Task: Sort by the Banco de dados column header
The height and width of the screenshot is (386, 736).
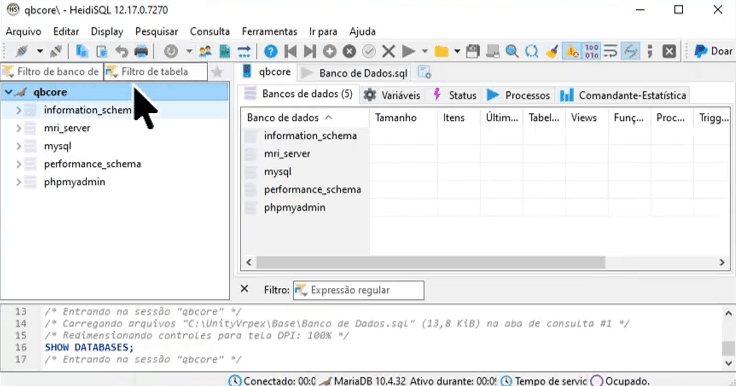Action: coord(305,117)
